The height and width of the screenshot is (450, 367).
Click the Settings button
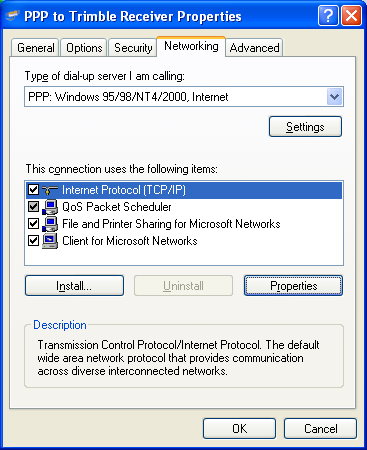pyautogui.click(x=305, y=127)
